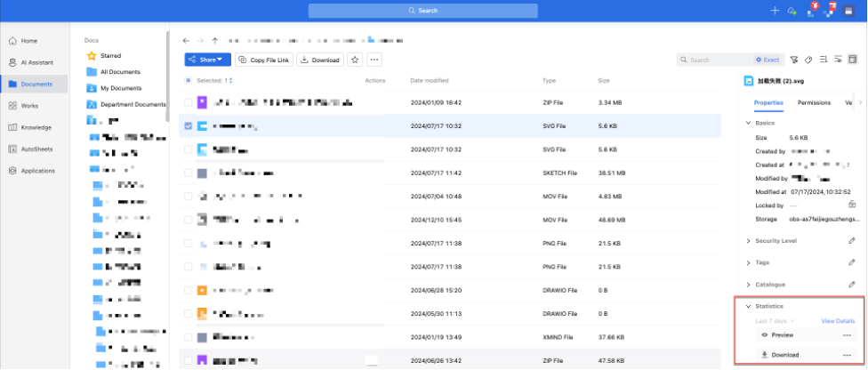Image resolution: width=868 pixels, height=370 pixels.
Task: Click the back navigation arrow
Action: coord(186,40)
